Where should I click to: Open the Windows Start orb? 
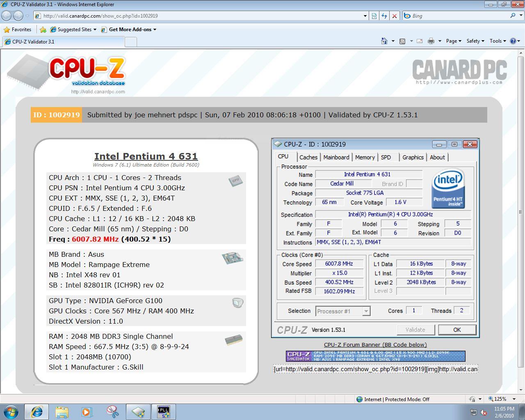pos(11,411)
